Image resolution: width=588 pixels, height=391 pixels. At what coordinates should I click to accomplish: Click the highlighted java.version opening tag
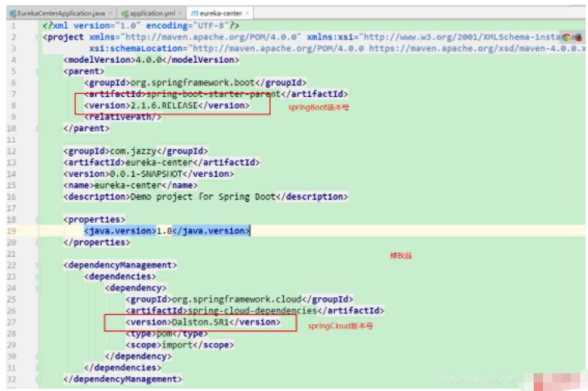pos(120,231)
